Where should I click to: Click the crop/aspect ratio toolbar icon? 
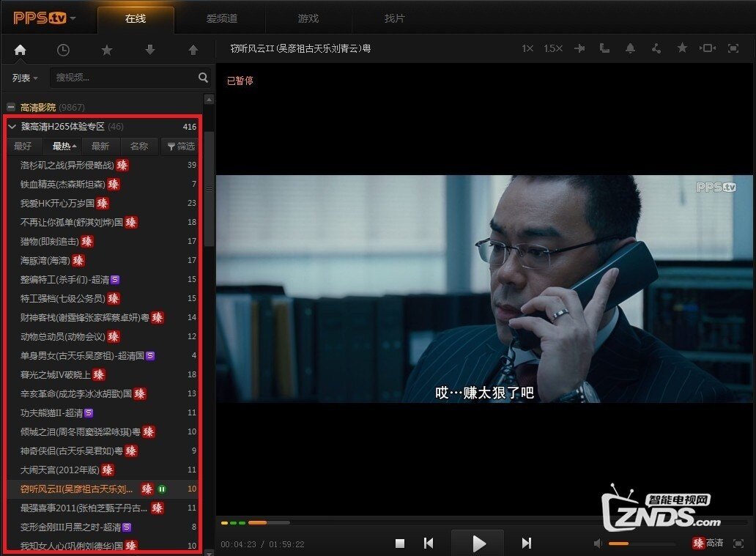tap(604, 48)
